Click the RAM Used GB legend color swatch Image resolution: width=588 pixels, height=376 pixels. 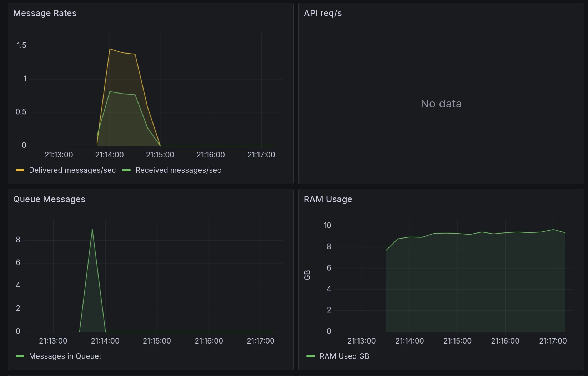(x=311, y=356)
